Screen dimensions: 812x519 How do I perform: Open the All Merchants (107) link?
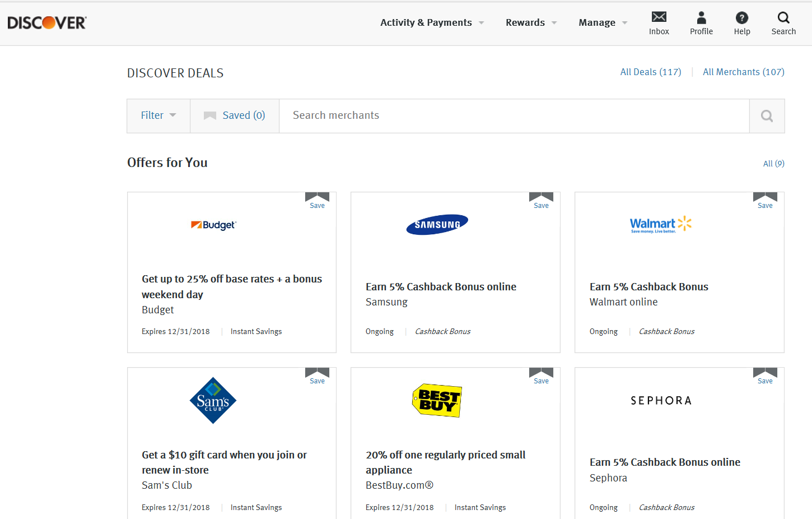(x=743, y=72)
